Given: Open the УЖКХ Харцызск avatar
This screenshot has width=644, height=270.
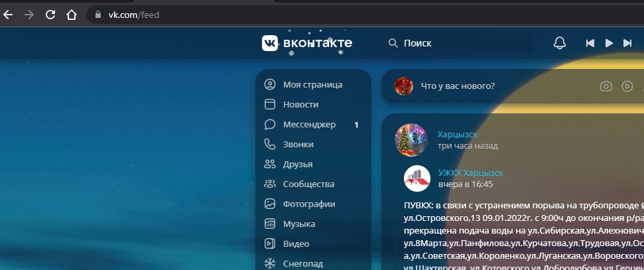Looking at the screenshot, I should click(417, 178).
